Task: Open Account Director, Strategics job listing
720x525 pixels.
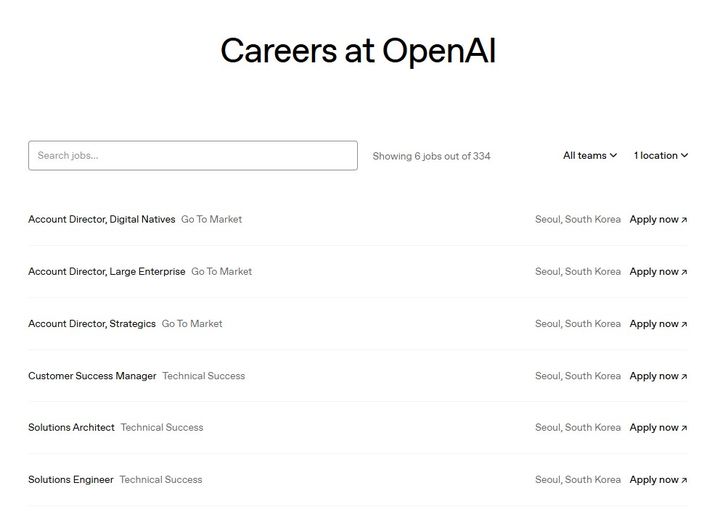Action: click(92, 323)
